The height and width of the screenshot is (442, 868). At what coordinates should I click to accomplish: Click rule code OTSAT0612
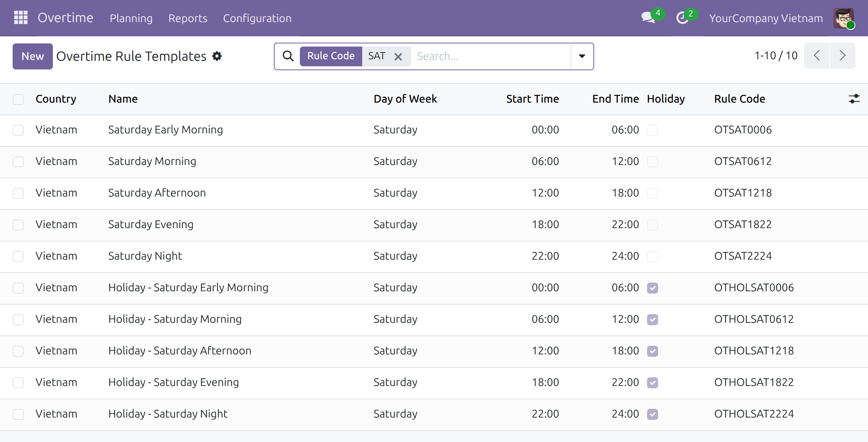[743, 161]
